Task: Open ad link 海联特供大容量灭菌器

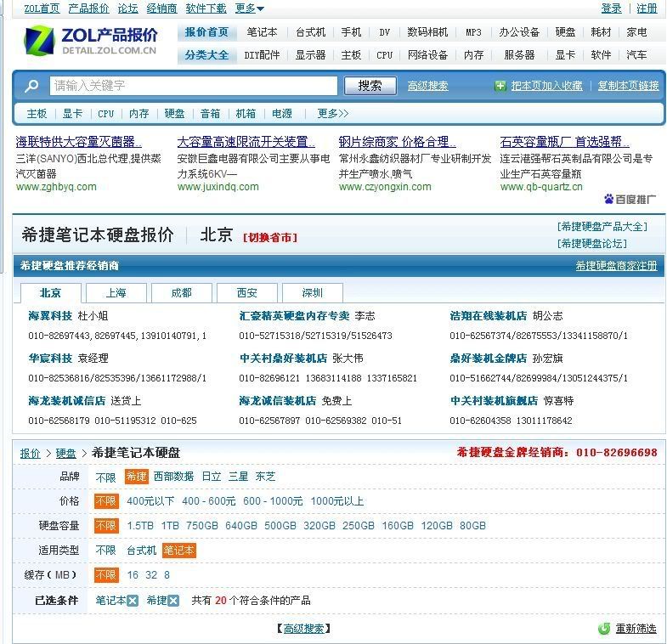Action: [x=79, y=142]
